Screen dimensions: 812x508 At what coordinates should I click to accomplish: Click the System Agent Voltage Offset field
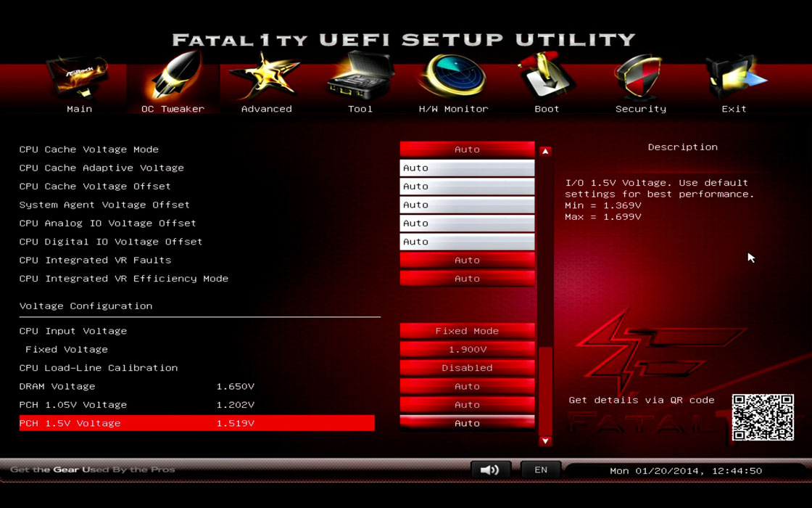[x=467, y=205]
